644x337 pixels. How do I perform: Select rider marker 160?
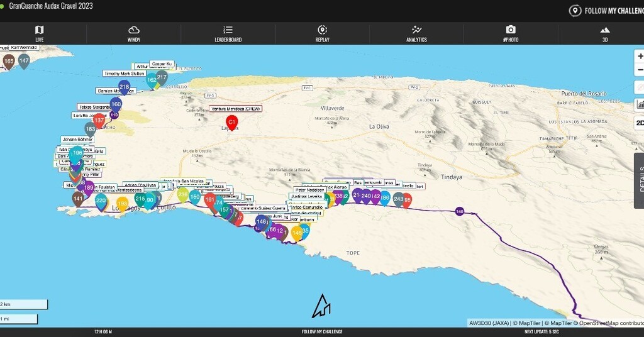coord(116,104)
